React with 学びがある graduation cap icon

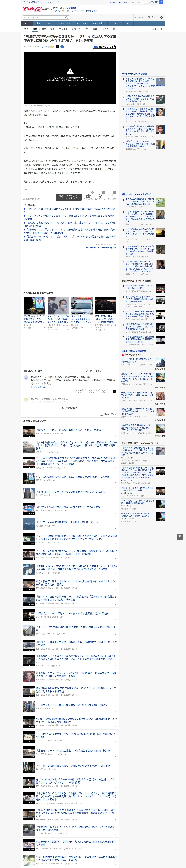[89, 196]
